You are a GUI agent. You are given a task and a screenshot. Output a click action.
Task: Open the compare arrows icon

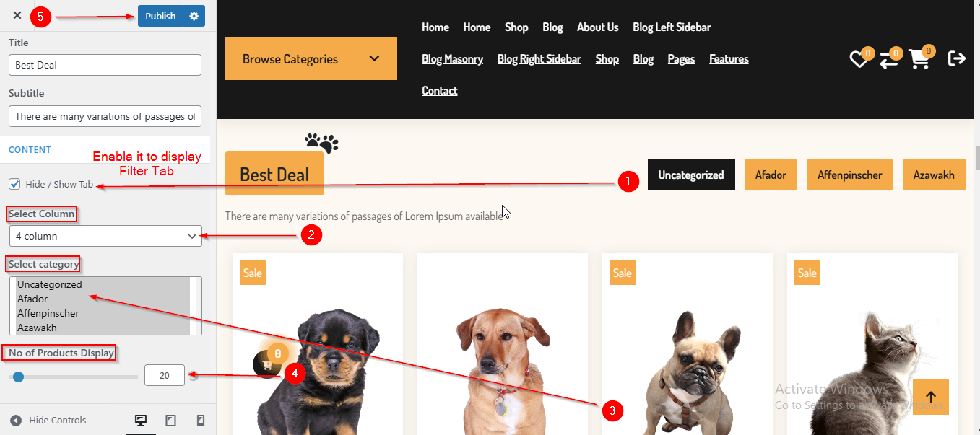(889, 60)
